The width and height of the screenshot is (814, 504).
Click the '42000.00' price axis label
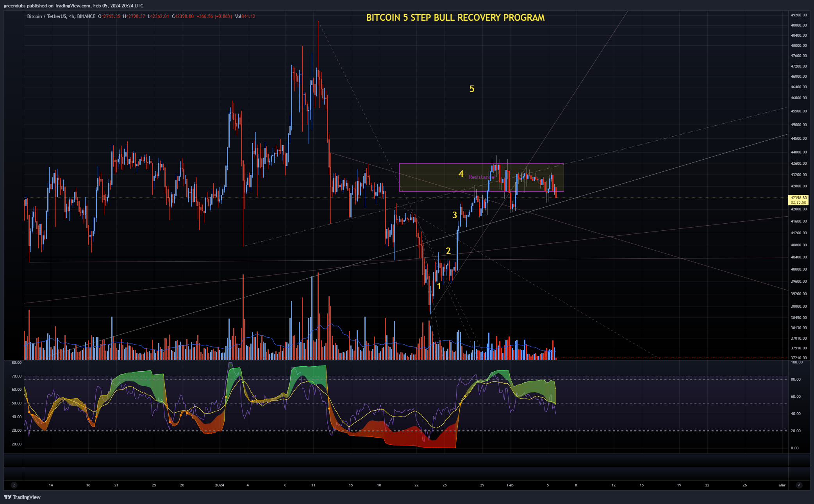point(799,209)
